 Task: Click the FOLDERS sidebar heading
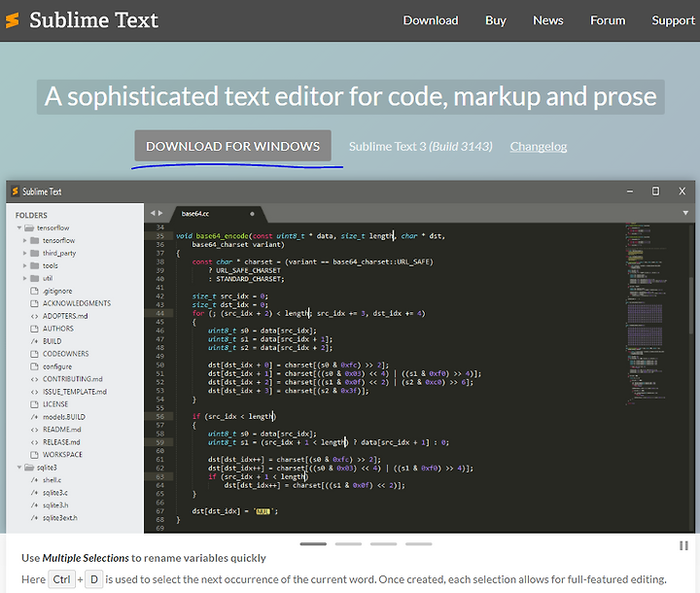tap(31, 215)
